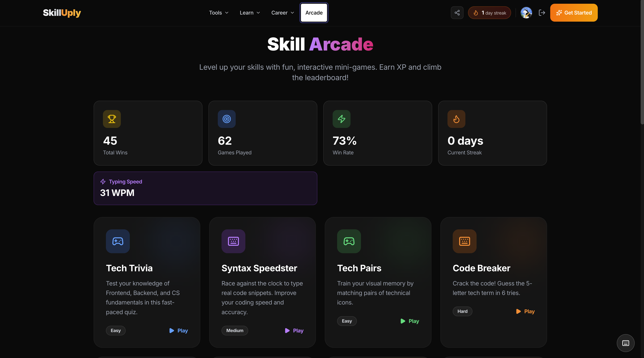Play the Code Breaker game
The height and width of the screenshot is (358, 644).
pyautogui.click(x=525, y=311)
